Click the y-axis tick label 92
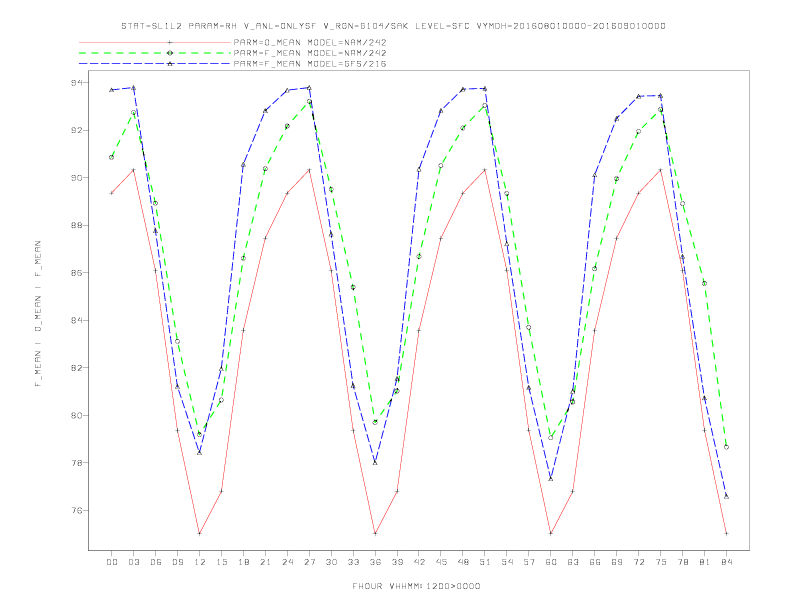Viewport: 792px width, 612px height. pos(77,130)
